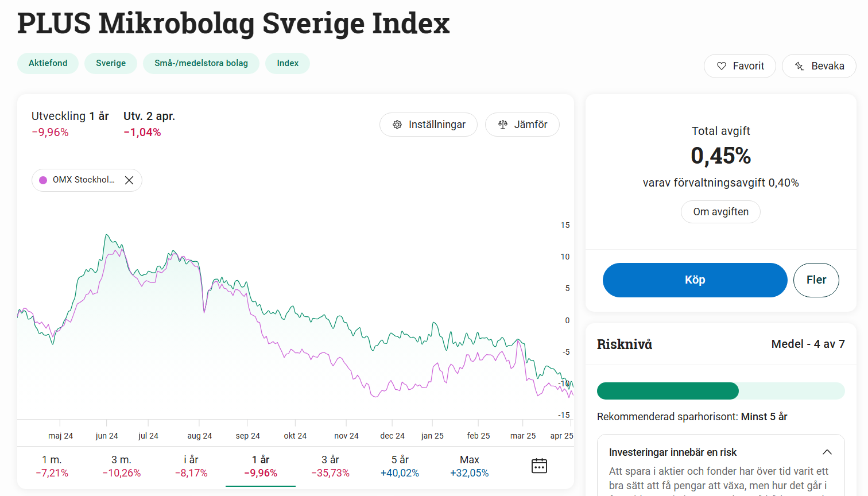Click the blue Köp button
Screen dimensions: 868x496
pyautogui.click(x=695, y=280)
